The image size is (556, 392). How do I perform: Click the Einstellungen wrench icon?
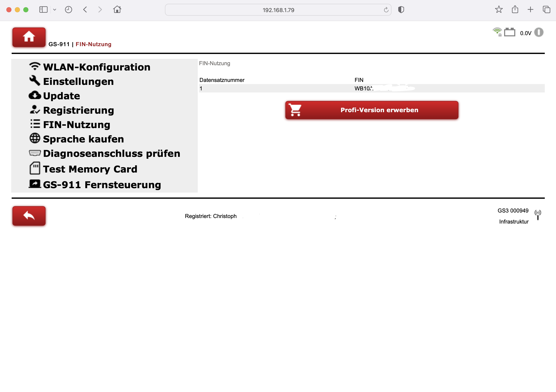point(35,81)
